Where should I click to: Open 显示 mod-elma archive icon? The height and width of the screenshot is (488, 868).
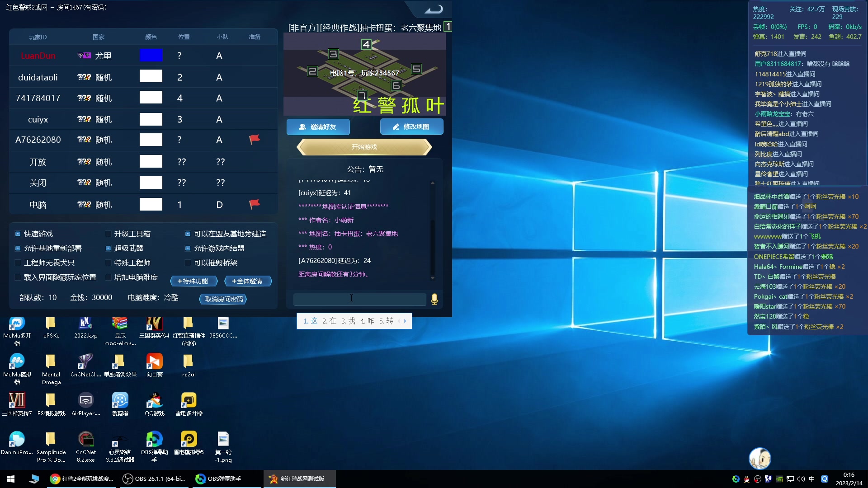(120, 331)
